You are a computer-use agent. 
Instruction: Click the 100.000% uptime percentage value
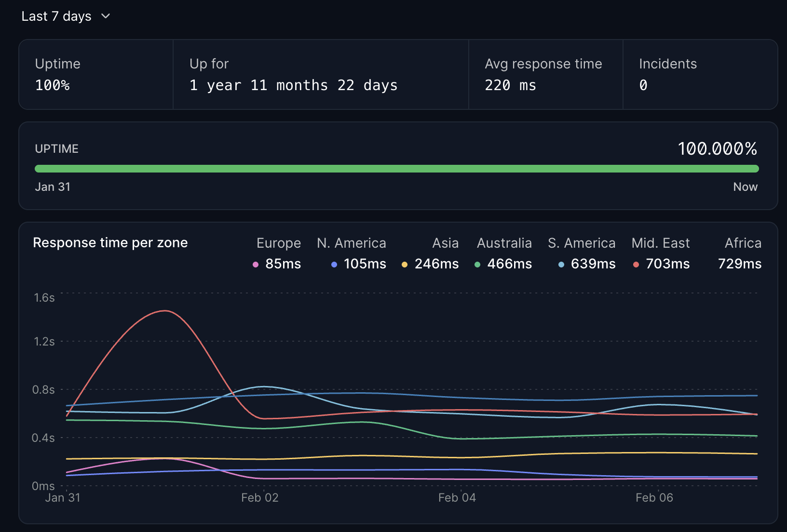[717, 149]
